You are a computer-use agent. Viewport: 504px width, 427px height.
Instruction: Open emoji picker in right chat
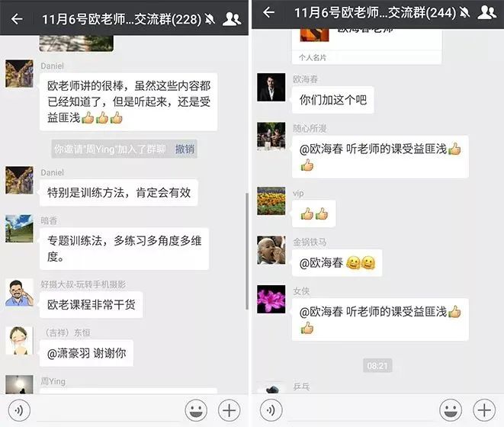[451, 410]
